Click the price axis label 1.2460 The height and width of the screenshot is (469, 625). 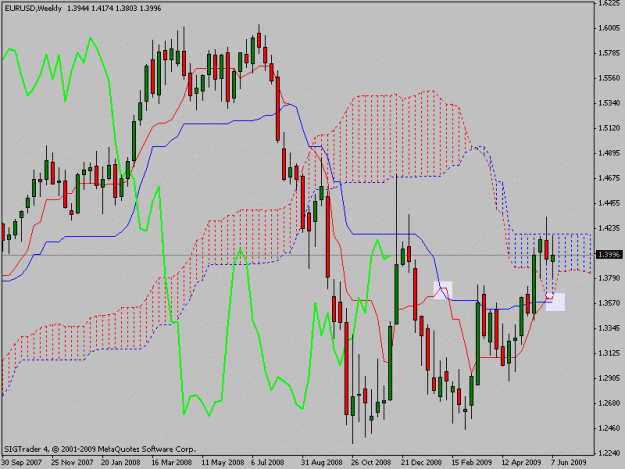click(x=609, y=428)
